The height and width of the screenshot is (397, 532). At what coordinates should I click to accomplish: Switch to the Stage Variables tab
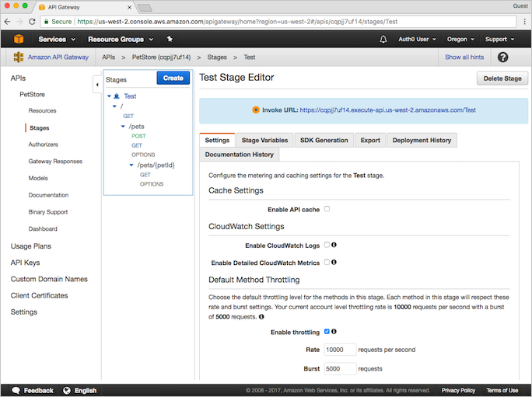point(264,140)
